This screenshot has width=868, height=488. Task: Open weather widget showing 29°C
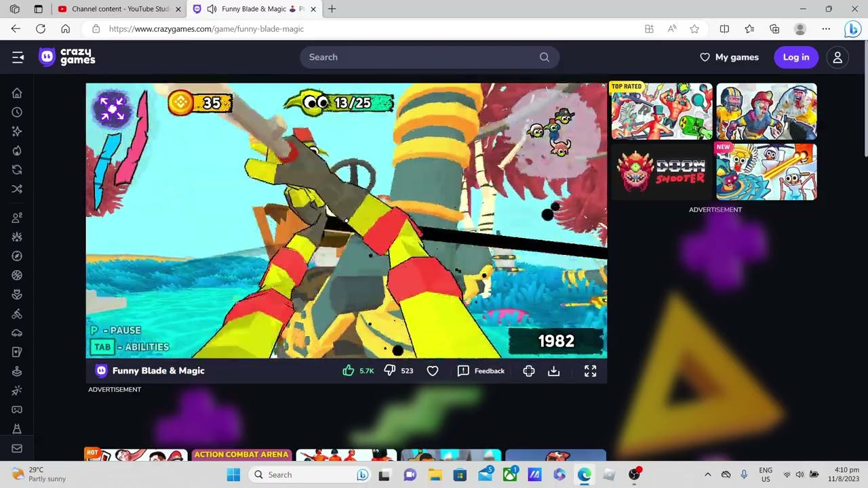(39, 474)
